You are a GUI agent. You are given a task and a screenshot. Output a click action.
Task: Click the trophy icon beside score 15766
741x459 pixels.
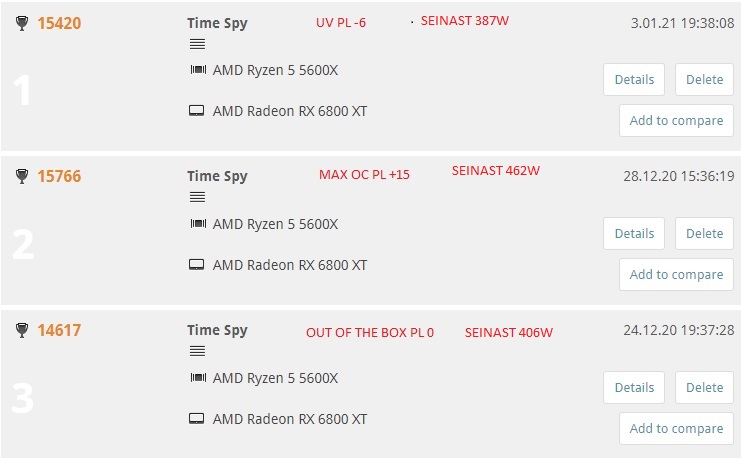[x=22, y=176]
